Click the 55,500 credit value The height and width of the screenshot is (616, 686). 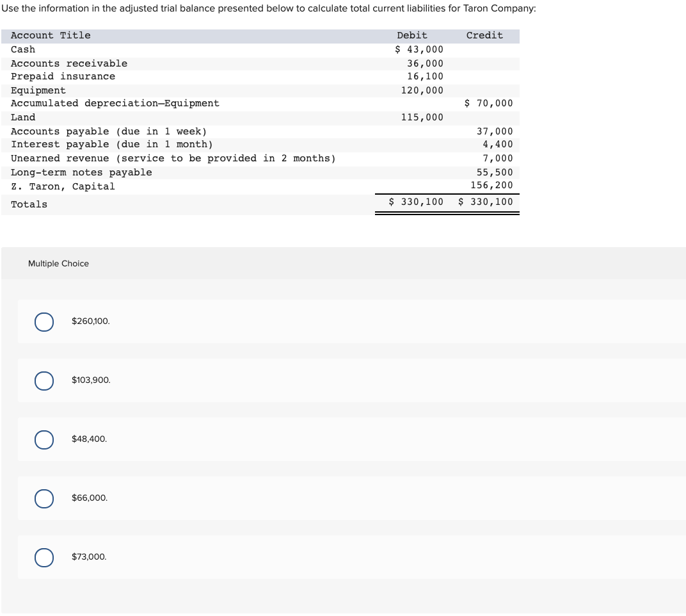point(495,172)
